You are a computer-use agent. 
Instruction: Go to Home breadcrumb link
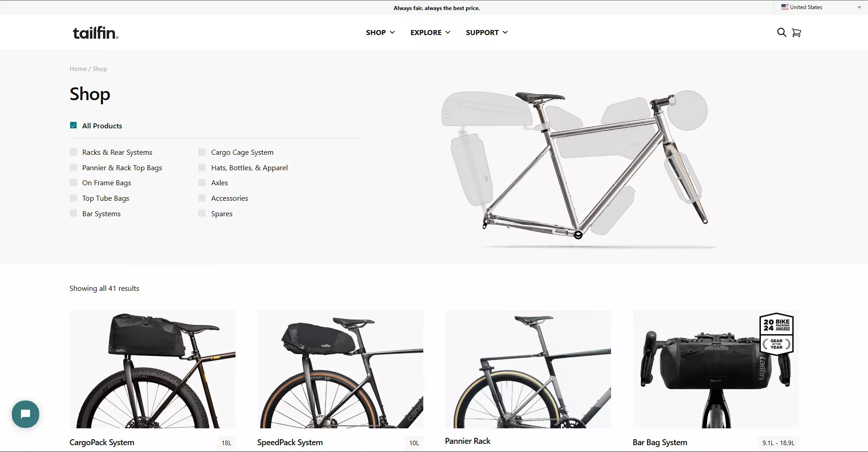(x=78, y=69)
